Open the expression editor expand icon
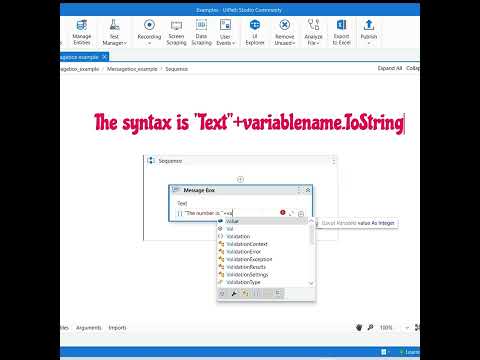480x360 pixels. [292, 213]
